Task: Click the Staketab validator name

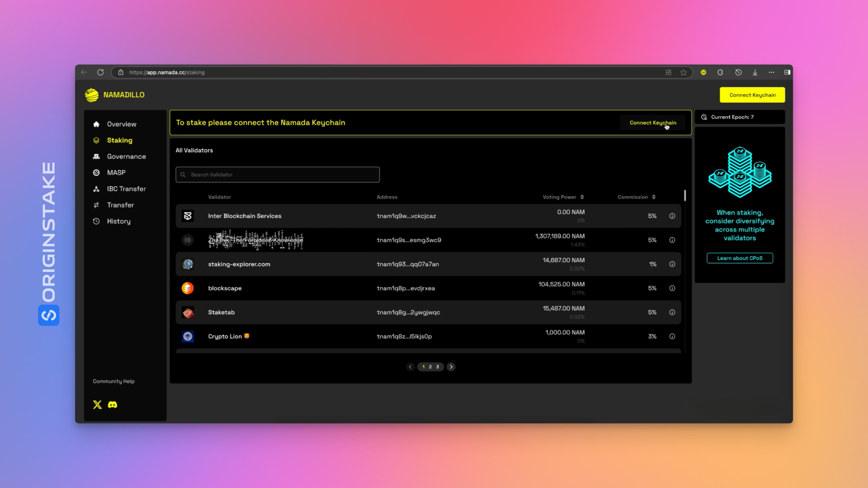Action: (221, 312)
